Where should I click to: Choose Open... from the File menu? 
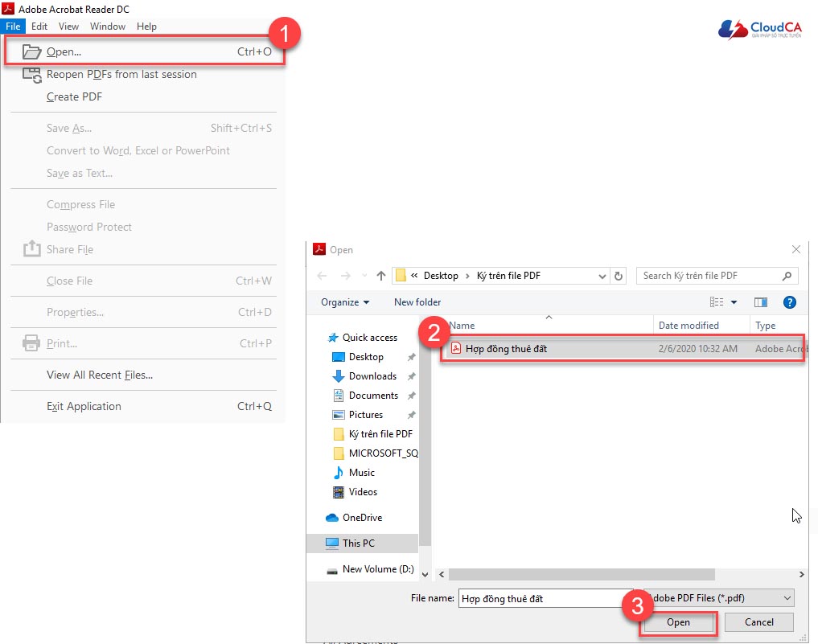[145, 51]
